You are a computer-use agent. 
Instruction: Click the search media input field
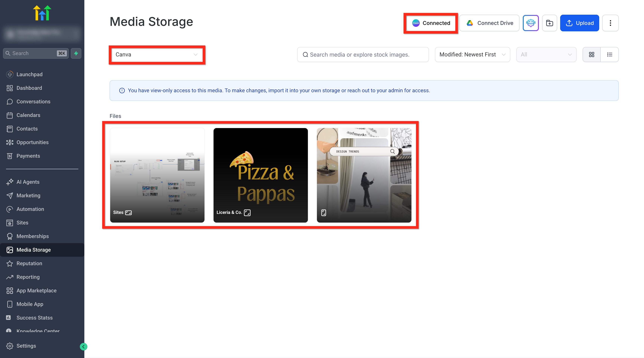[363, 55]
